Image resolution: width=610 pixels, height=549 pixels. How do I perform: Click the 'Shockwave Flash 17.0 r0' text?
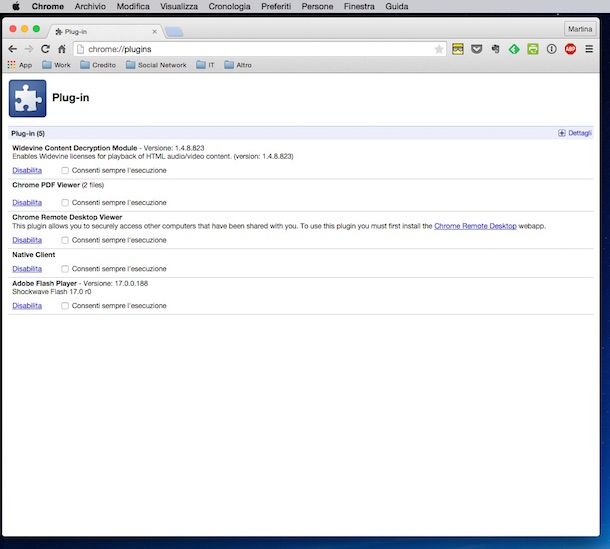pyautogui.click(x=52, y=291)
